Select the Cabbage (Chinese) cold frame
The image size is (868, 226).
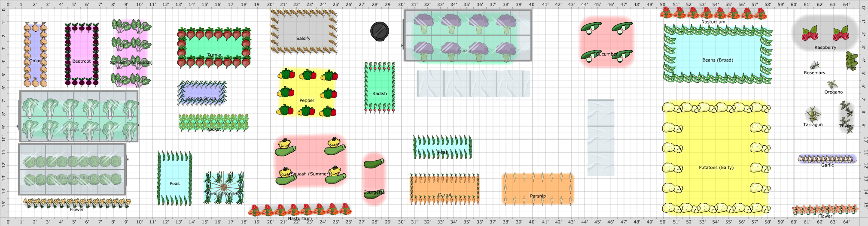pos(79,116)
